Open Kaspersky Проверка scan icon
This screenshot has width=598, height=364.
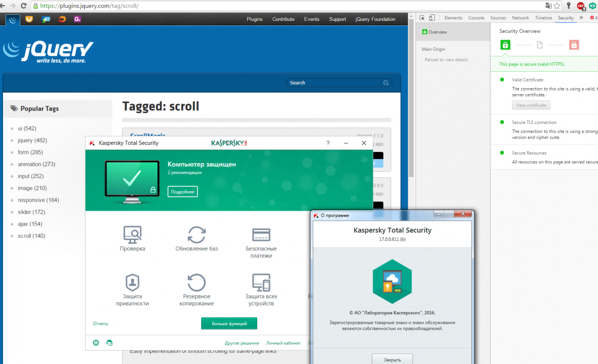point(132,234)
